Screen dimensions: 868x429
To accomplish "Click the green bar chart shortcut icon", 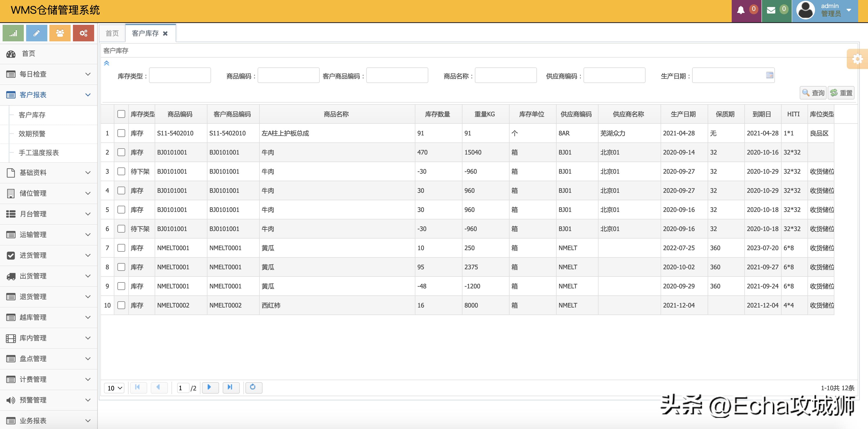I will (x=13, y=33).
